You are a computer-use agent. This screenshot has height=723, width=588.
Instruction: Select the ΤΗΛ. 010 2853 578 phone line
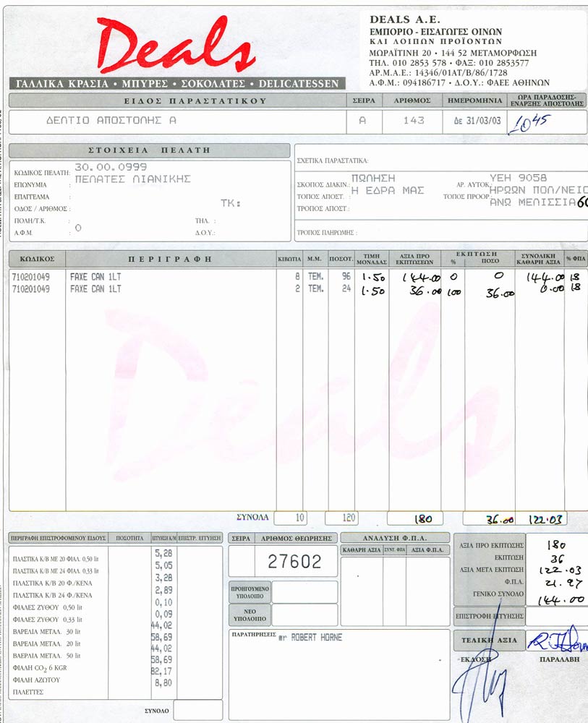point(448,63)
